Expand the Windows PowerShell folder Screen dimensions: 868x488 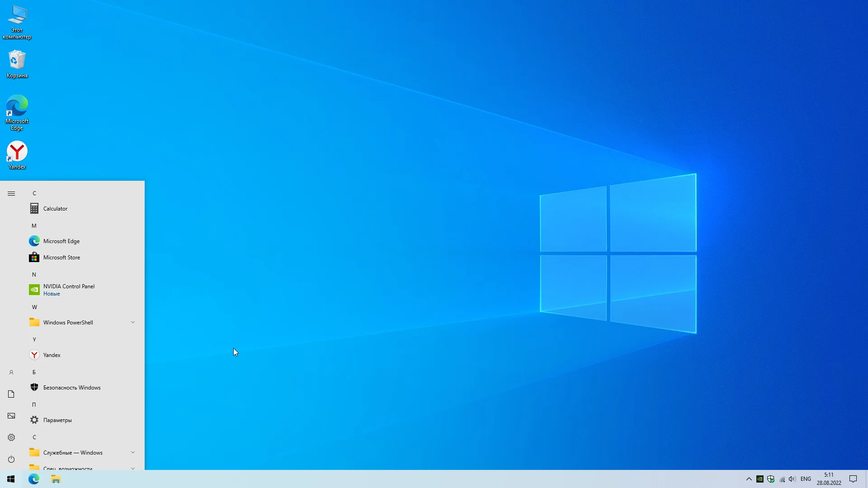[x=133, y=322]
